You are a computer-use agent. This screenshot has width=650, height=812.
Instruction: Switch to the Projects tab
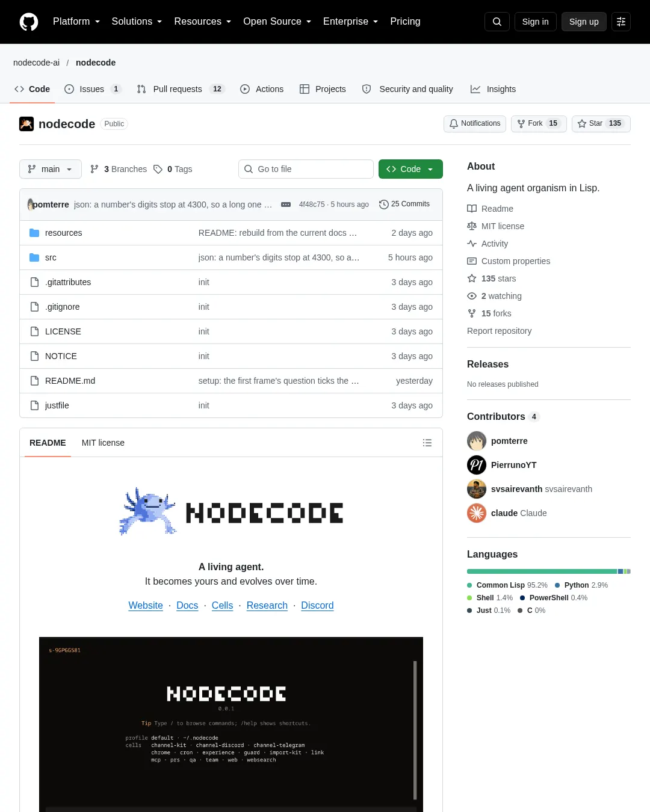pos(323,89)
